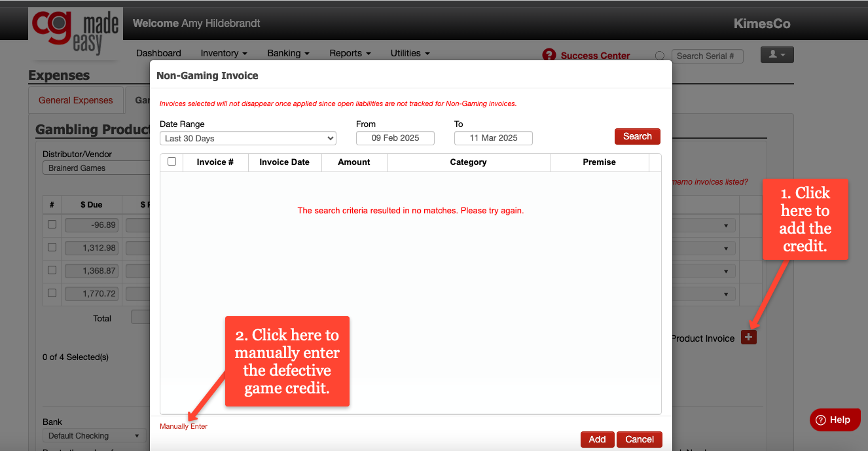Check the row with 1,770.72 due

click(52, 293)
